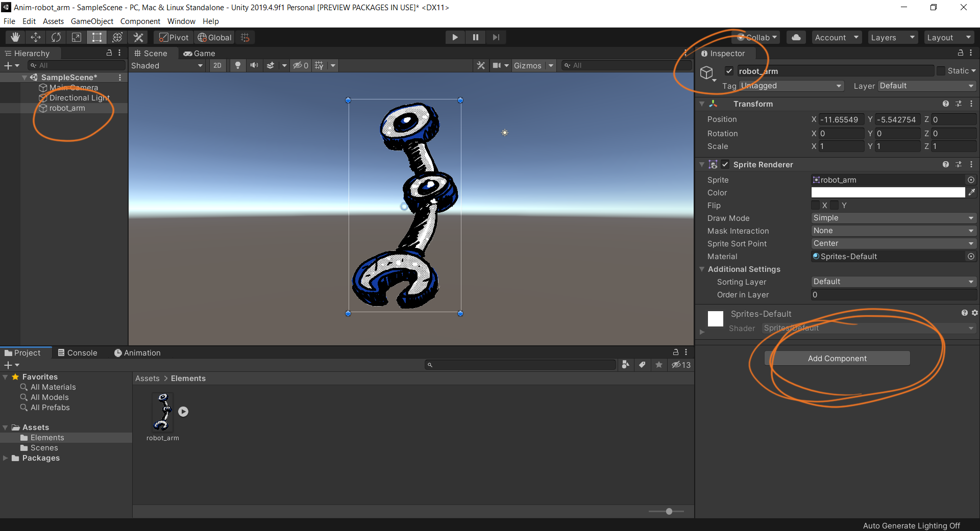
Task: Activate the Rect tool
Action: [x=97, y=37]
